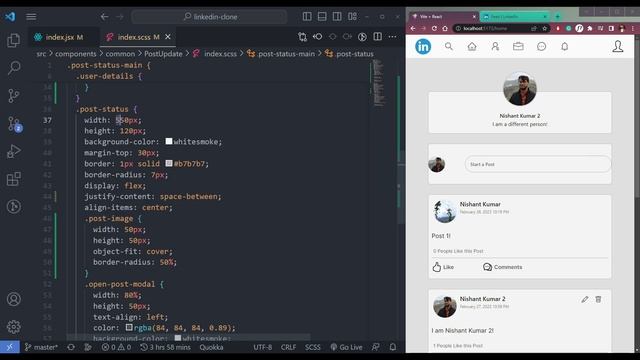640x360 pixels.
Task: Select the 'PostUpdate' breadcrumb segment
Action: [163, 54]
